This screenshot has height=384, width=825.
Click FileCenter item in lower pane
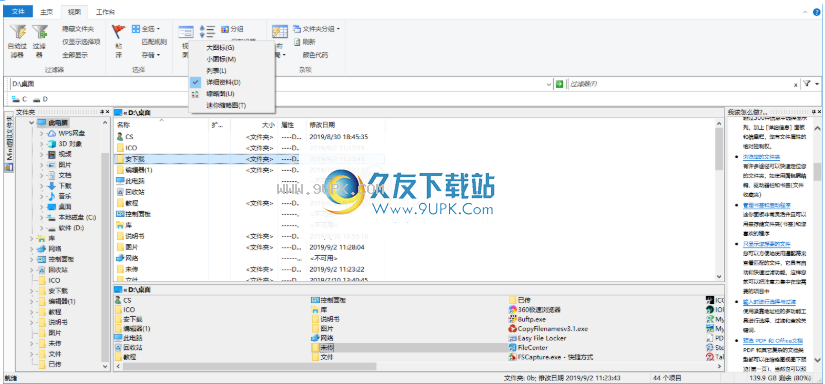click(x=528, y=347)
